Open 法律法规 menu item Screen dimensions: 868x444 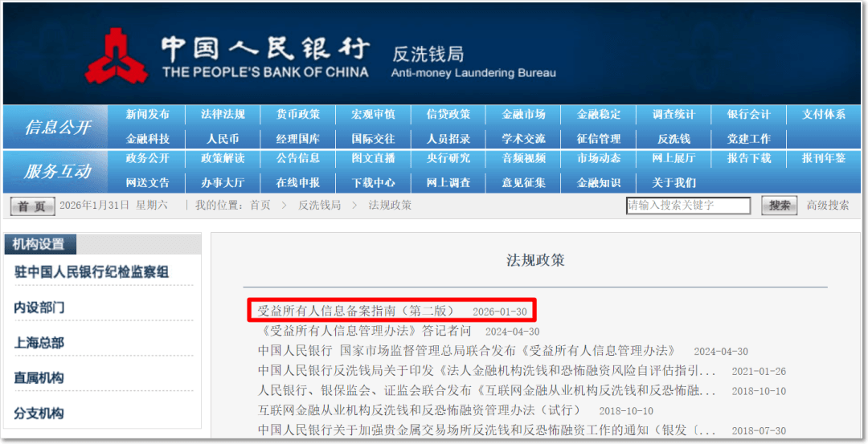pos(223,115)
